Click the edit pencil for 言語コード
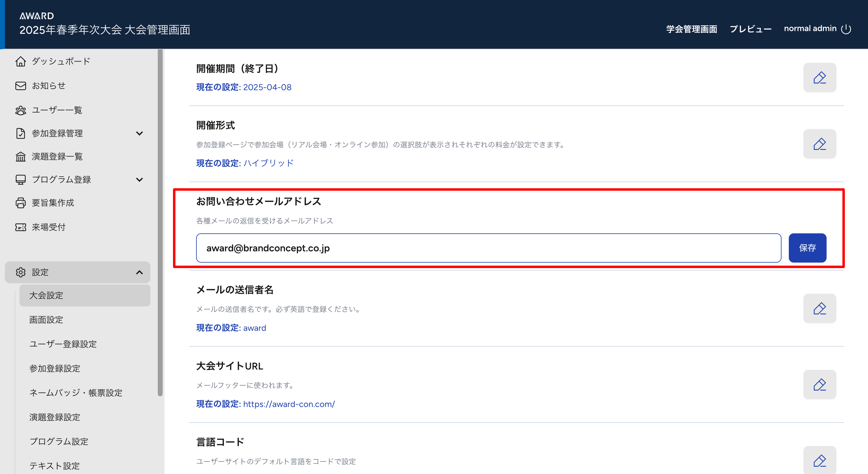Image resolution: width=868 pixels, height=474 pixels. pyautogui.click(x=819, y=460)
